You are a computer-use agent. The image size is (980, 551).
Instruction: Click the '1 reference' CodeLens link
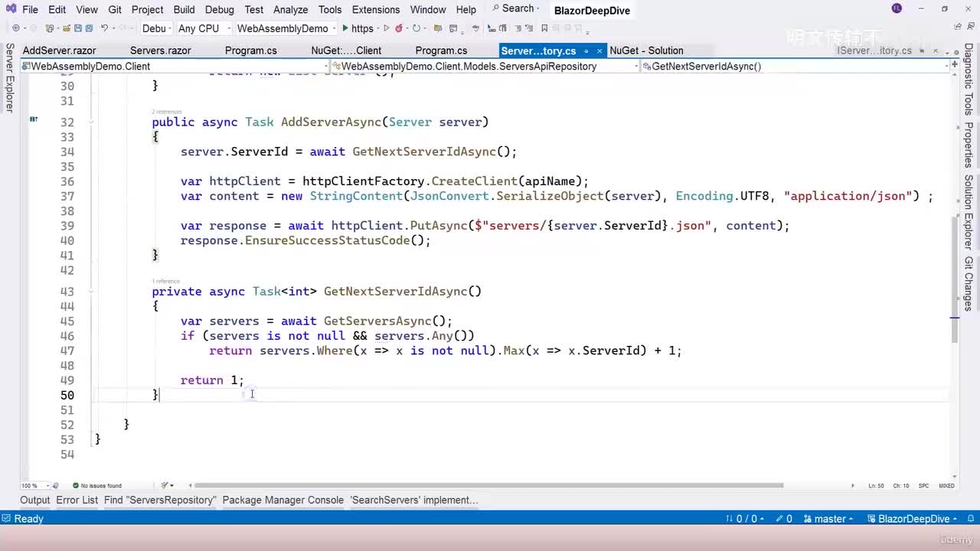(165, 281)
